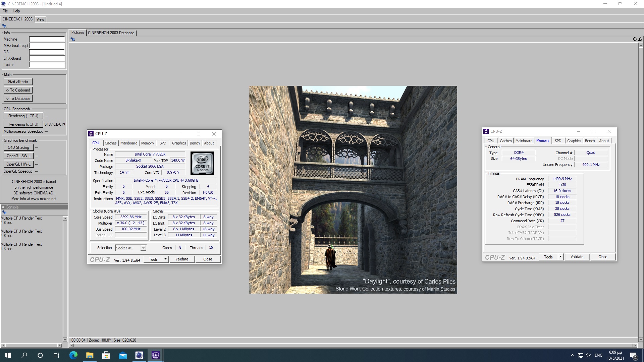The height and width of the screenshot is (362, 644).
Task: Open the About tab in right CPU-Z window
Action: click(x=604, y=141)
